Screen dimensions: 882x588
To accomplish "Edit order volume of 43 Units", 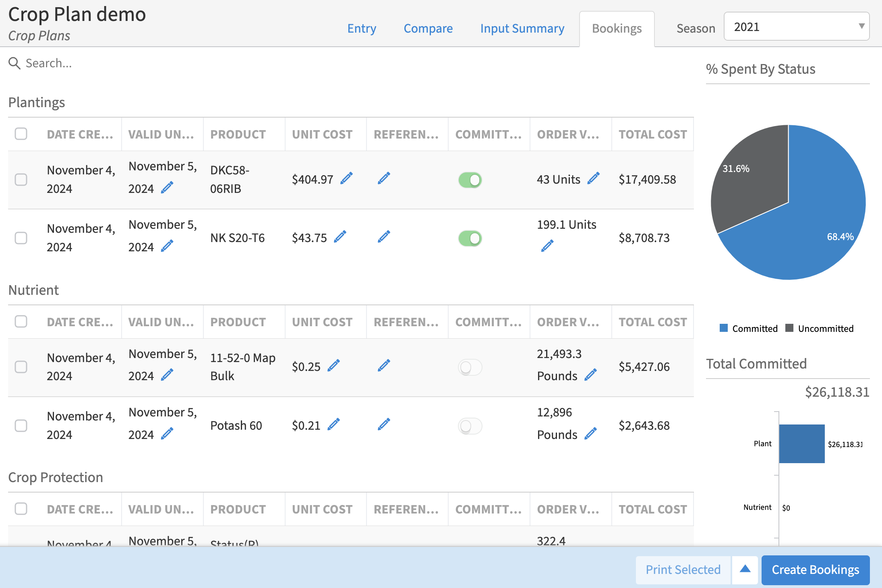I will [x=593, y=178].
